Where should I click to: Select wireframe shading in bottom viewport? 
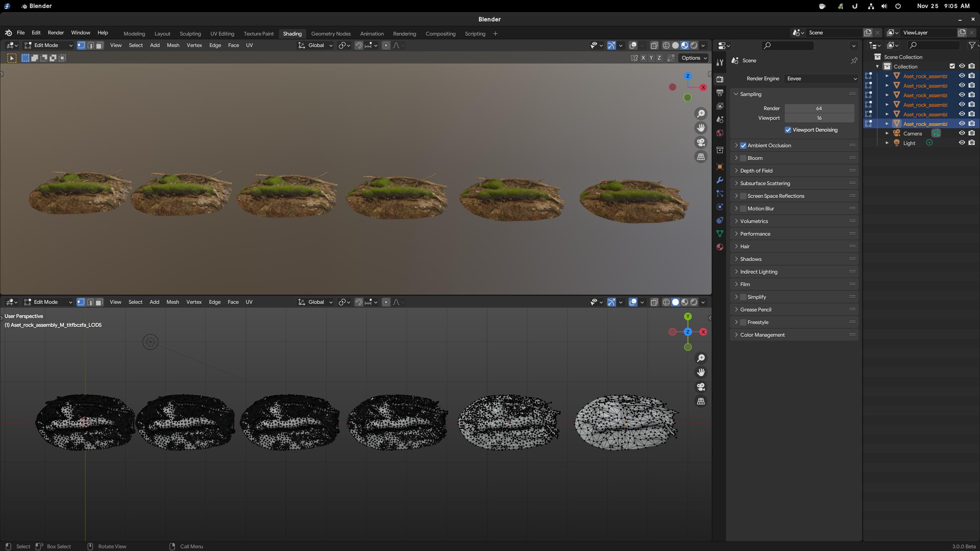666,302
